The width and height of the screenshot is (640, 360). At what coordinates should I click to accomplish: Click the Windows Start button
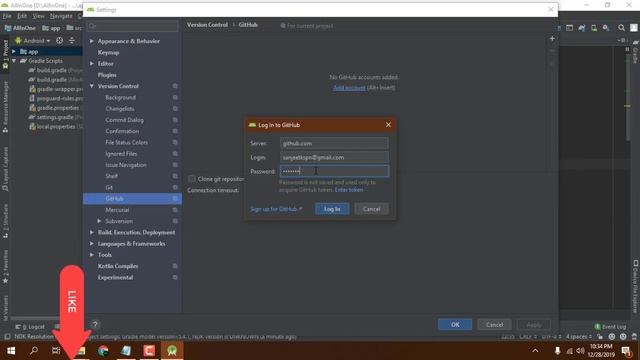(x=11, y=351)
